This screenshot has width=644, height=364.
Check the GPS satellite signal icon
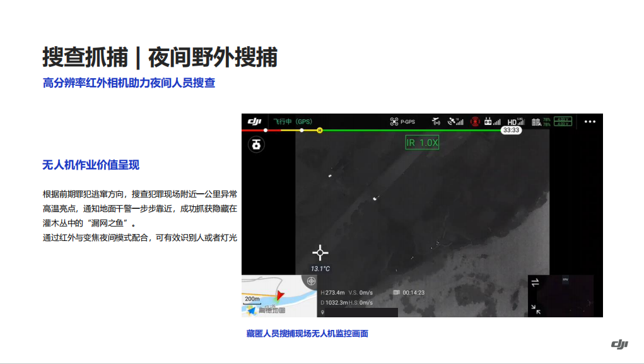(x=455, y=121)
